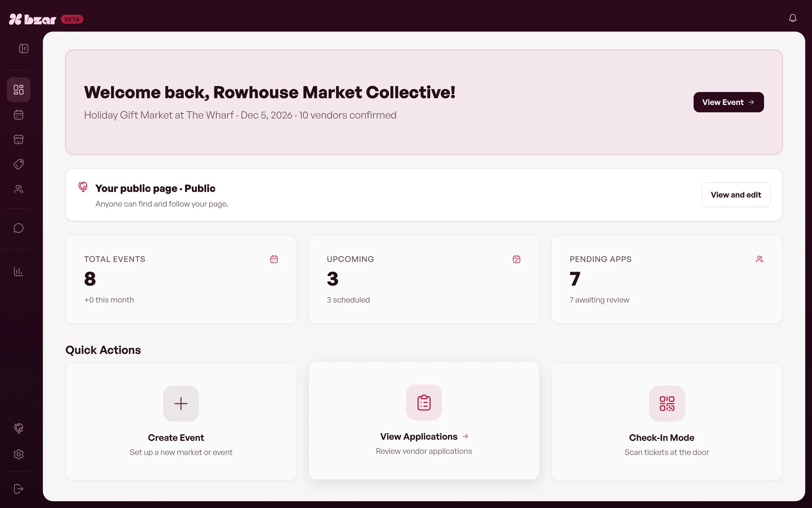Click the calendar-check icon in Upcoming card
The image size is (812, 508).
click(516, 259)
